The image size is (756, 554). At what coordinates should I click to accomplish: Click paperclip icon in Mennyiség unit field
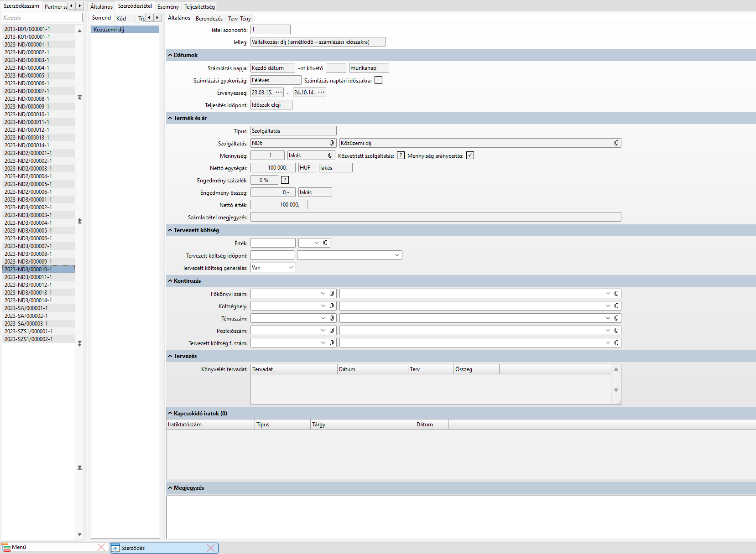click(x=330, y=155)
